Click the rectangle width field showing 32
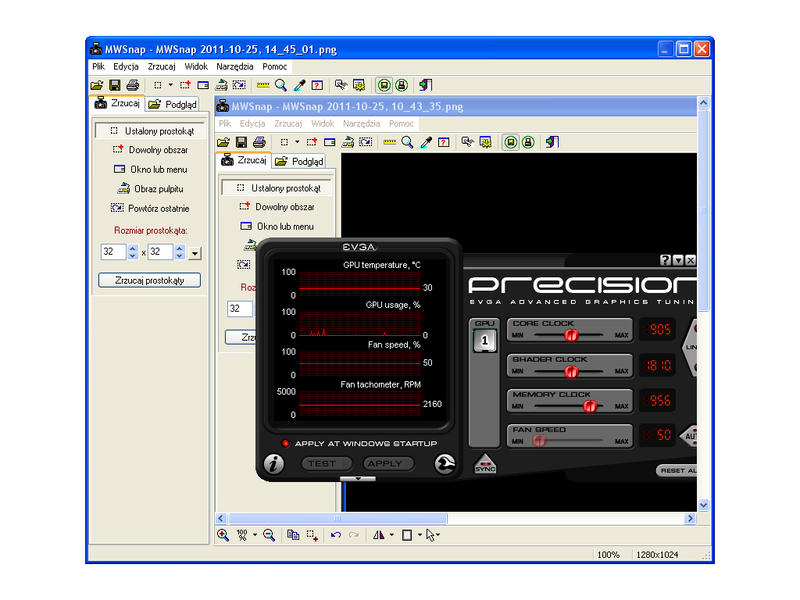Viewport: 800px width, 600px height. point(113,252)
